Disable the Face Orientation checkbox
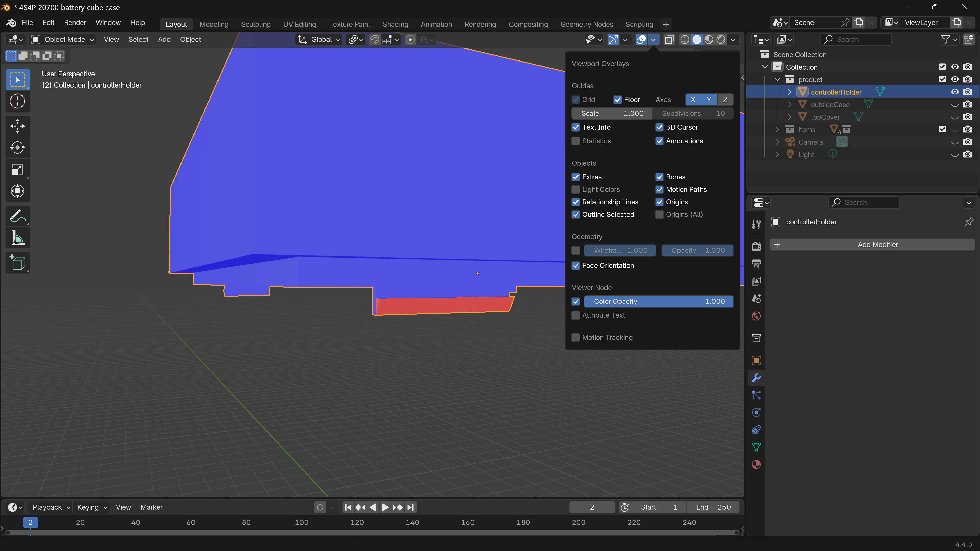The image size is (980, 551). 576,265
